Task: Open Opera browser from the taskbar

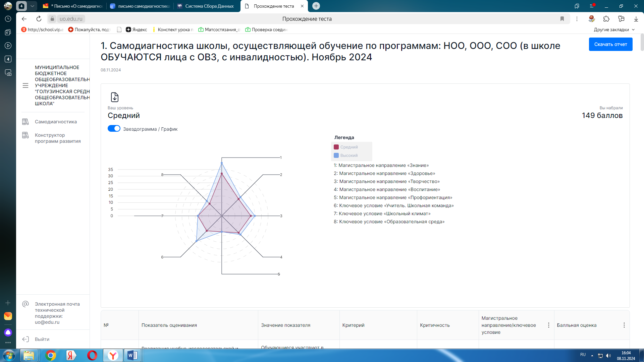Action: click(x=92, y=355)
